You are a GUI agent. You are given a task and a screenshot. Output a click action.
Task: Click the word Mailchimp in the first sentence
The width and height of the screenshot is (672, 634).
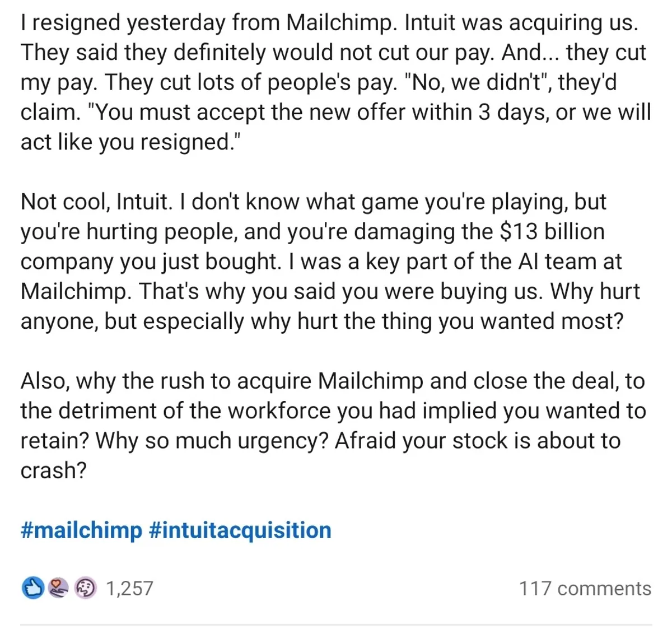[340, 22]
